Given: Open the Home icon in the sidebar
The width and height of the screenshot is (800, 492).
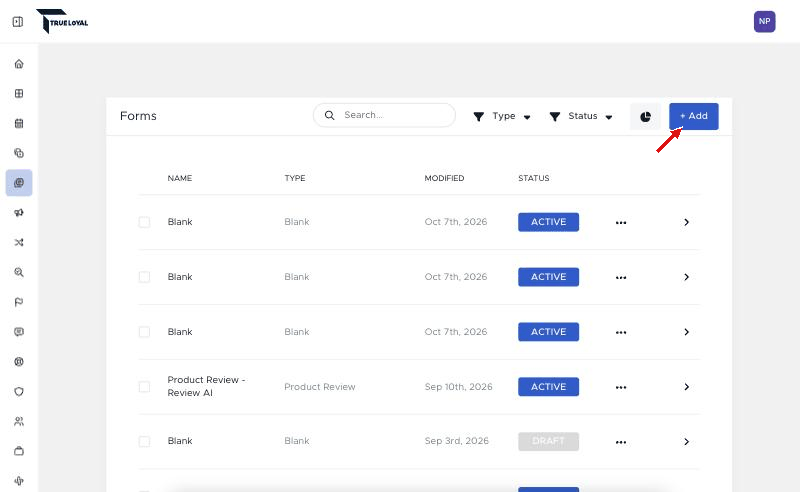Looking at the screenshot, I should point(19,64).
